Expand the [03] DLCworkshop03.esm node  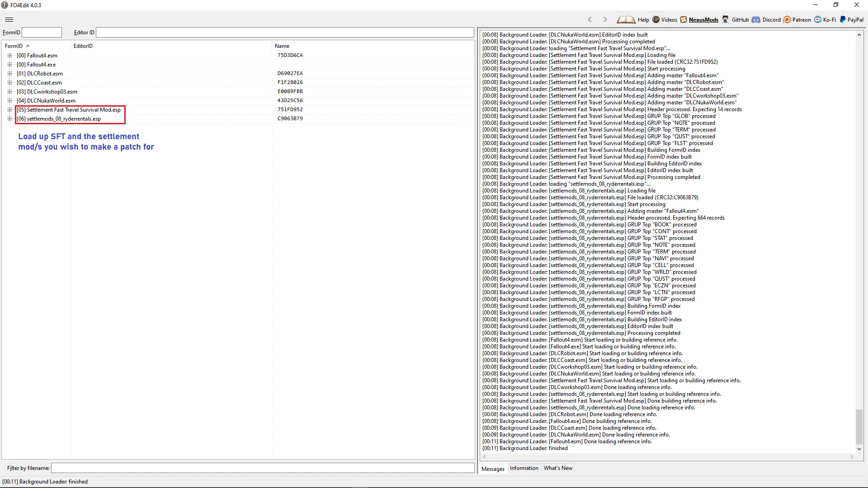tap(9, 92)
